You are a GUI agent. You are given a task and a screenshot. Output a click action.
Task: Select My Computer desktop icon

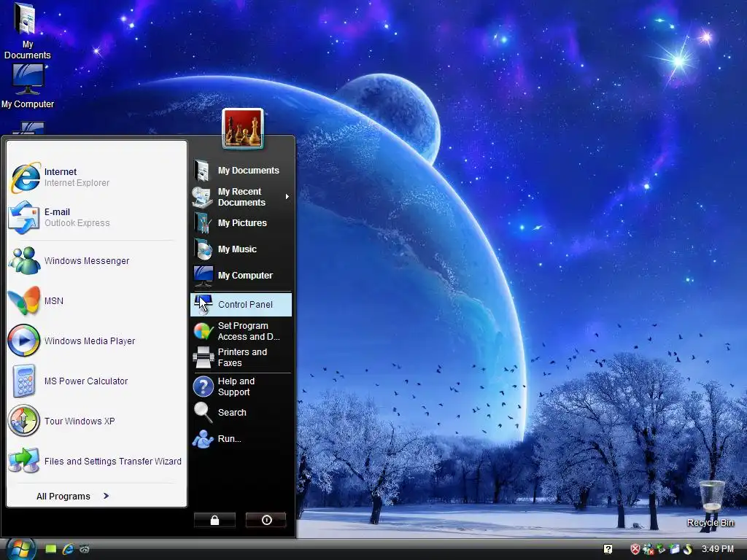coord(27,86)
